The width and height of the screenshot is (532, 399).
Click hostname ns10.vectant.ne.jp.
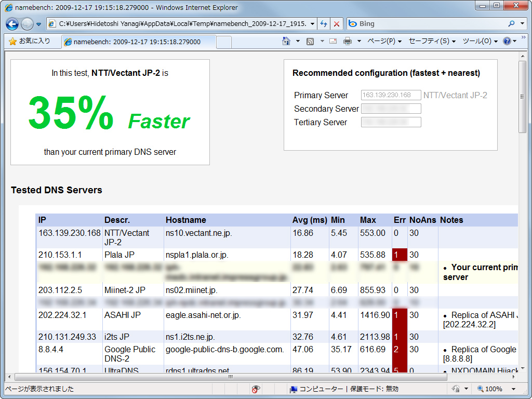pyautogui.click(x=199, y=233)
